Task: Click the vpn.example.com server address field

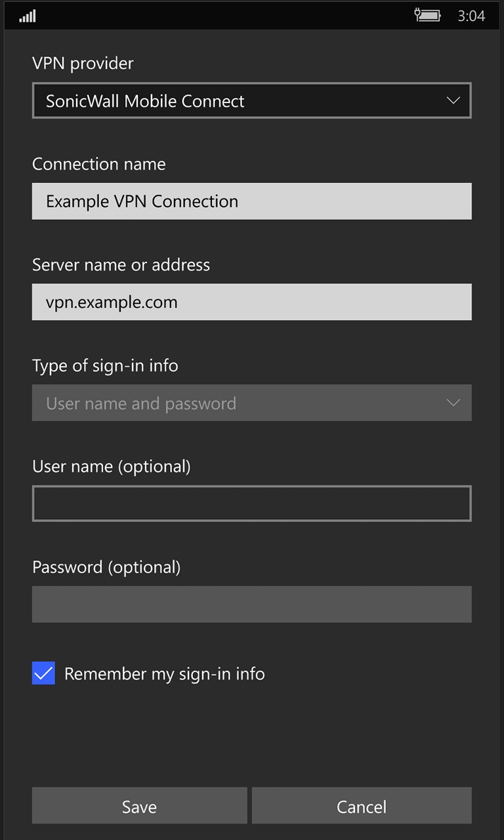Action: 251,302
